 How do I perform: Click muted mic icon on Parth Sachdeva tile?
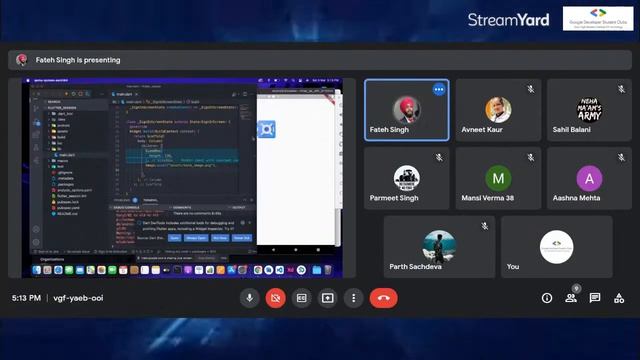(x=484, y=226)
